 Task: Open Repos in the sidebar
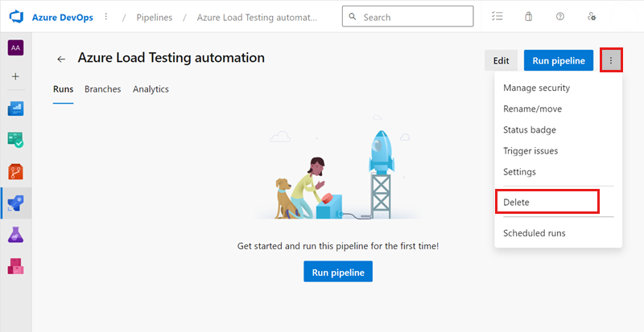tap(15, 171)
